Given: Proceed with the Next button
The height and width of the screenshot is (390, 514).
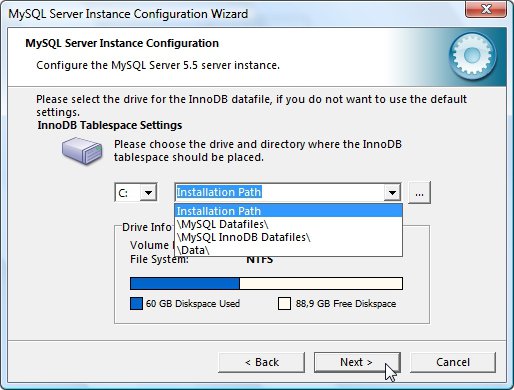Looking at the screenshot, I should (x=357, y=362).
